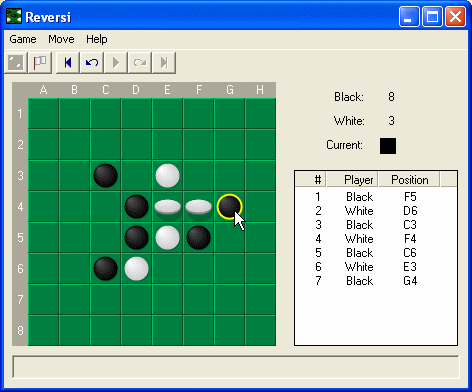Select move 4 position 'F4' in list
Screen dimensions: 472x392
pyautogui.click(x=410, y=239)
